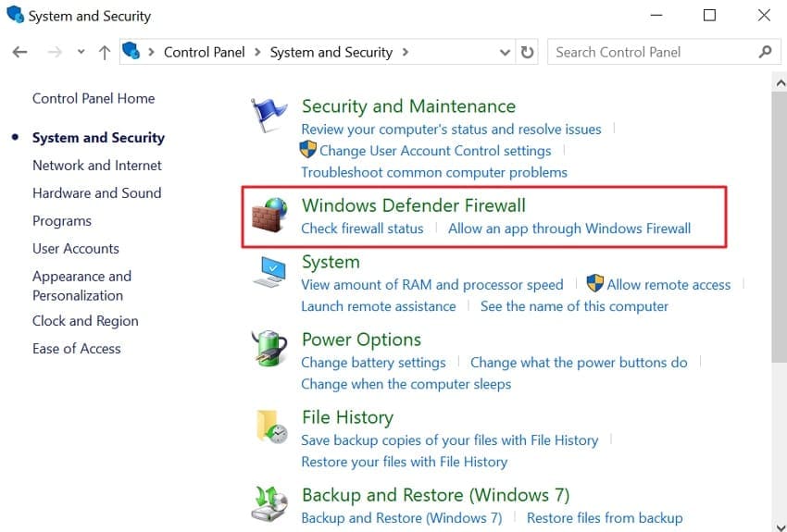Maximize the System and Security window
The height and width of the screenshot is (532, 787).
pyautogui.click(x=710, y=15)
